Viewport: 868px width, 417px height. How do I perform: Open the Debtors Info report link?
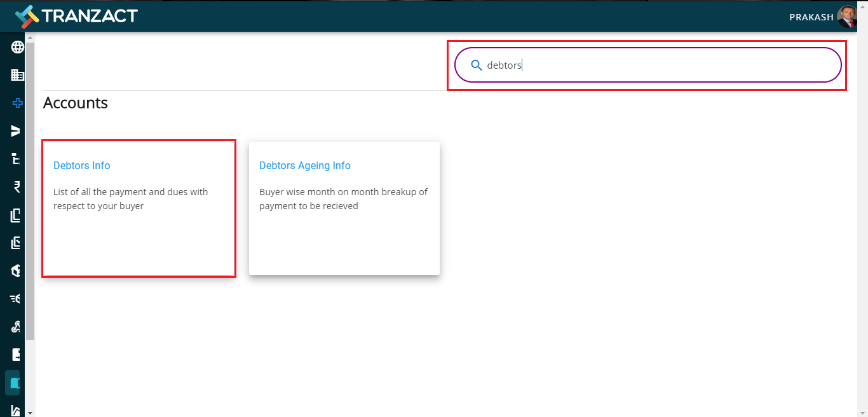point(82,165)
